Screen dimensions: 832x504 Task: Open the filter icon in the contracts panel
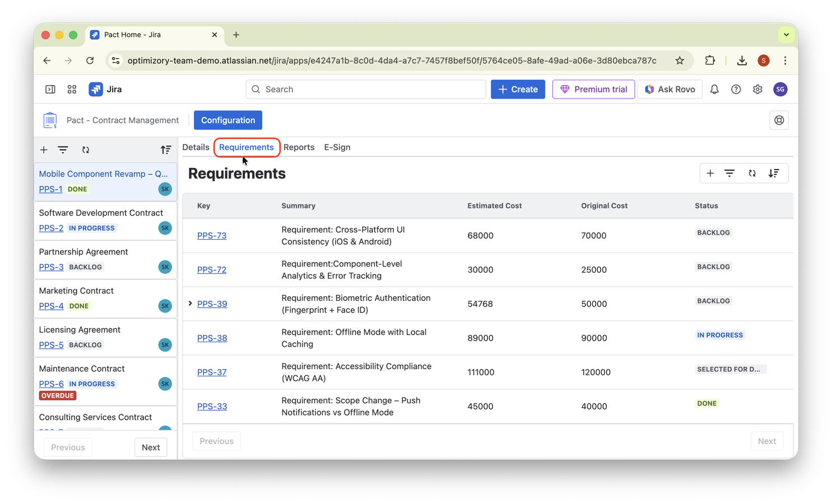pyautogui.click(x=63, y=150)
